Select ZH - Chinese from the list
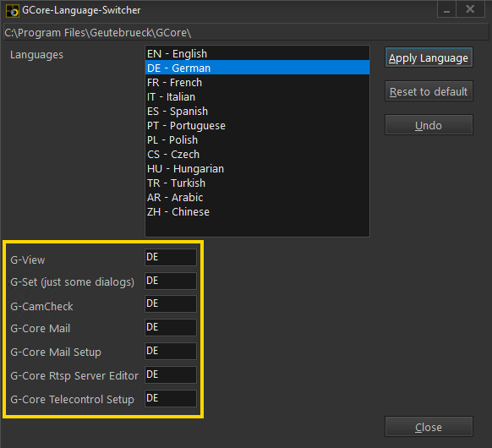 pyautogui.click(x=257, y=212)
